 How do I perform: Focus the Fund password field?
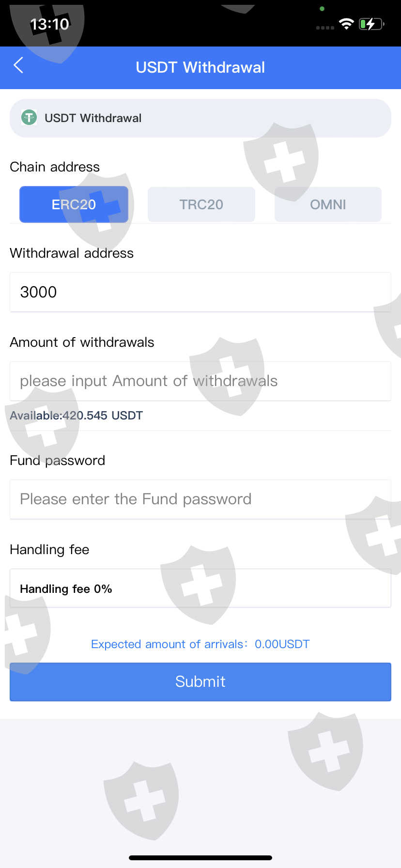click(x=200, y=499)
